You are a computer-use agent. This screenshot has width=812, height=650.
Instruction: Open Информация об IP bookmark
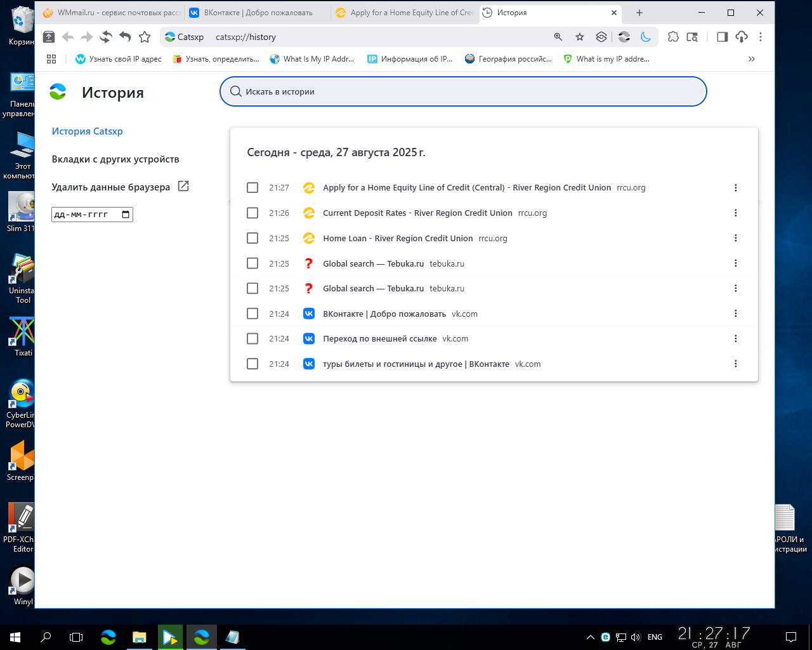410,59
